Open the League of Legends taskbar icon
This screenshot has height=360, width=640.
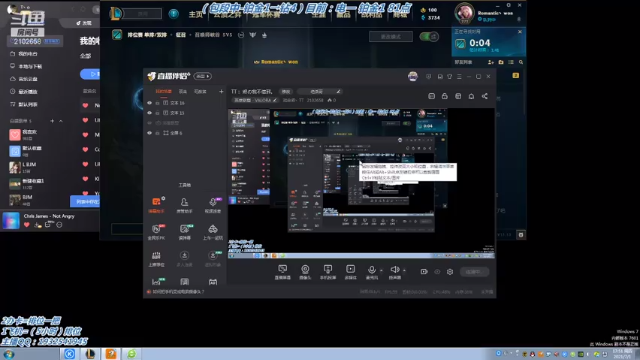[x=90, y=354]
